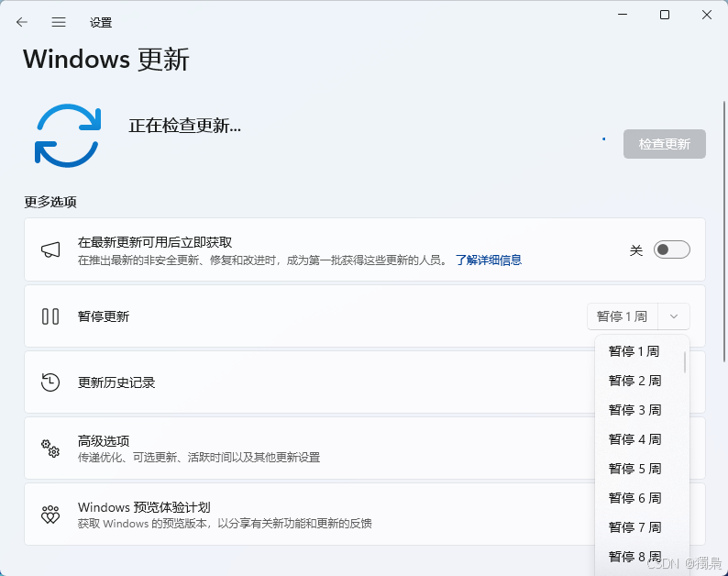The image size is (728, 576).
Task: Maximize the Settings window
Action: (665, 15)
